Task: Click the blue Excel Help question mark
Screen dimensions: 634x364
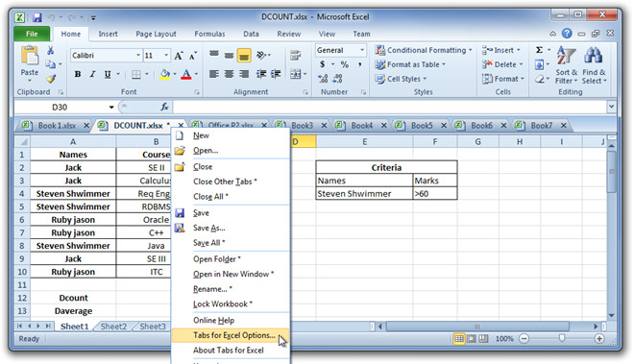Action: 567,34
